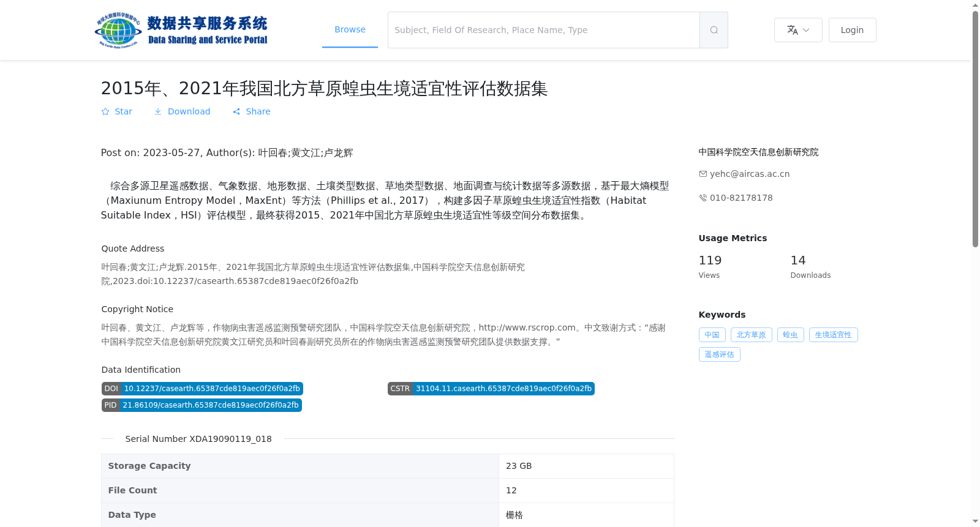Click the Data Sharing and Service Portal logo
980x527 pixels.
tap(181, 30)
